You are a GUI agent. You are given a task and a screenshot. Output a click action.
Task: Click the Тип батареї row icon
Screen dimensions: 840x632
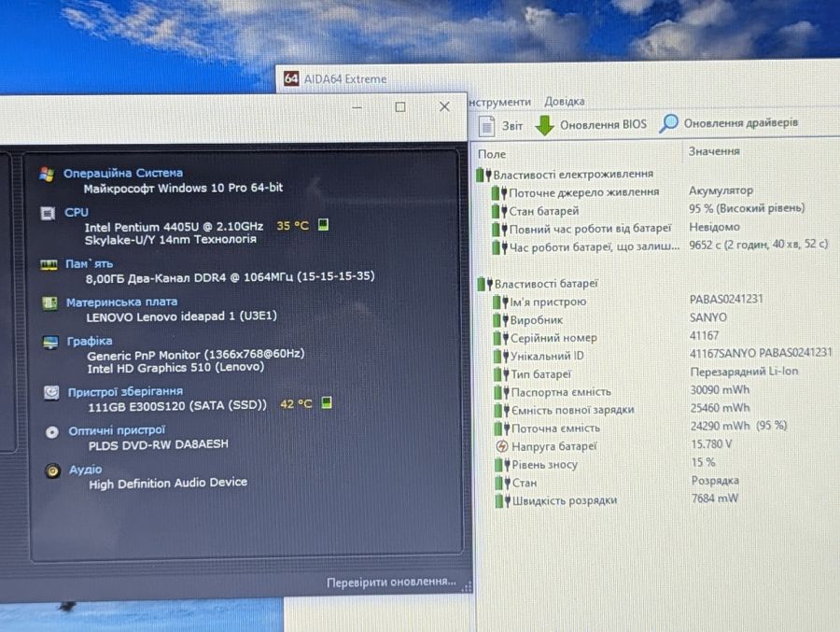(502, 374)
